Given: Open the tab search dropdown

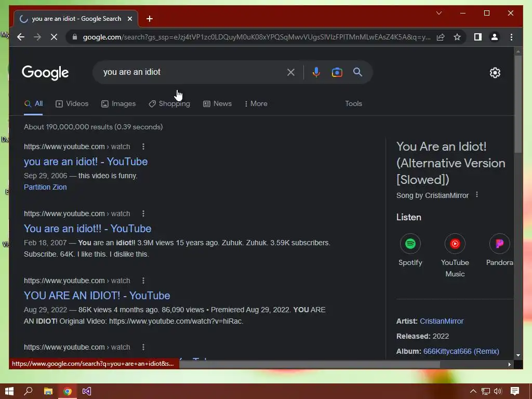Looking at the screenshot, I should point(439,13).
